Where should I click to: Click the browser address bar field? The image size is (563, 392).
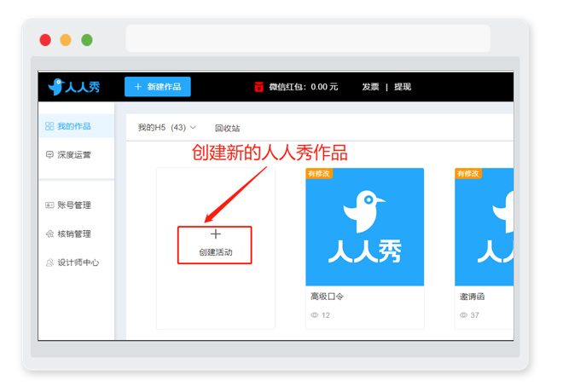coord(308,38)
